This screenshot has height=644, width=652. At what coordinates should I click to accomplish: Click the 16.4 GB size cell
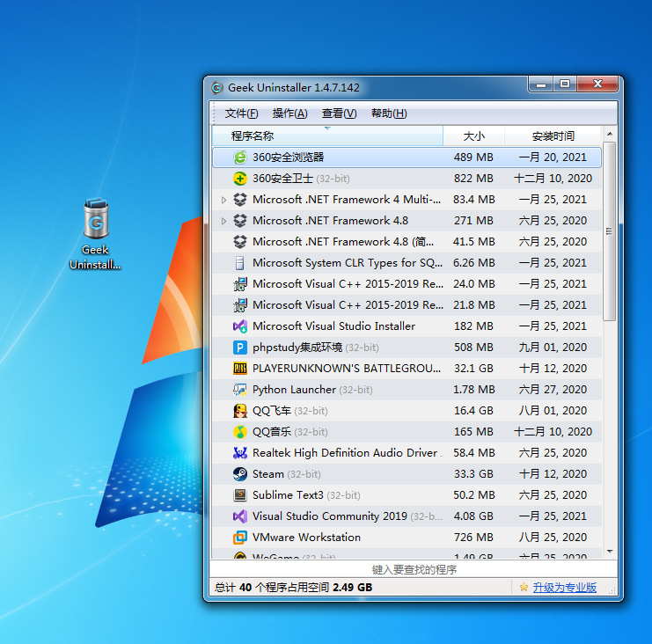[x=473, y=411]
